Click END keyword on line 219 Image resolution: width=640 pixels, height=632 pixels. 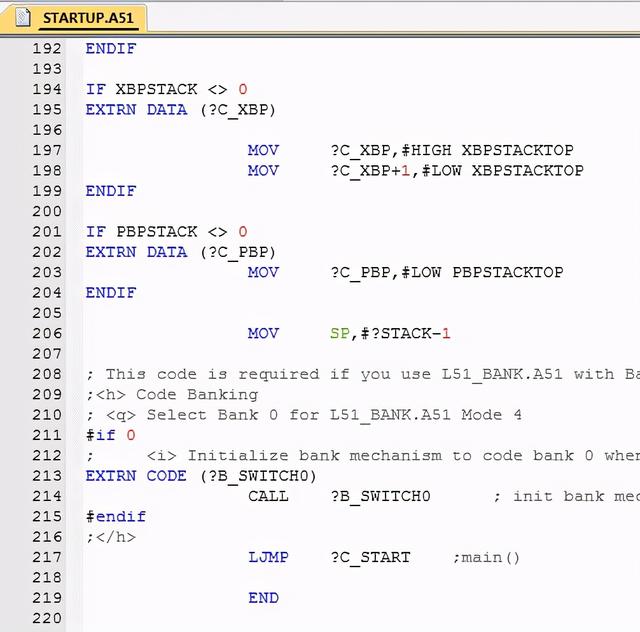pyautogui.click(x=263, y=598)
